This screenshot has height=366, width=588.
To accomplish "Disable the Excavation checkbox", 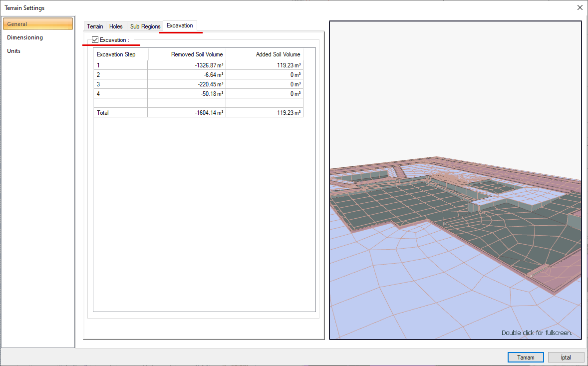I will 95,39.
